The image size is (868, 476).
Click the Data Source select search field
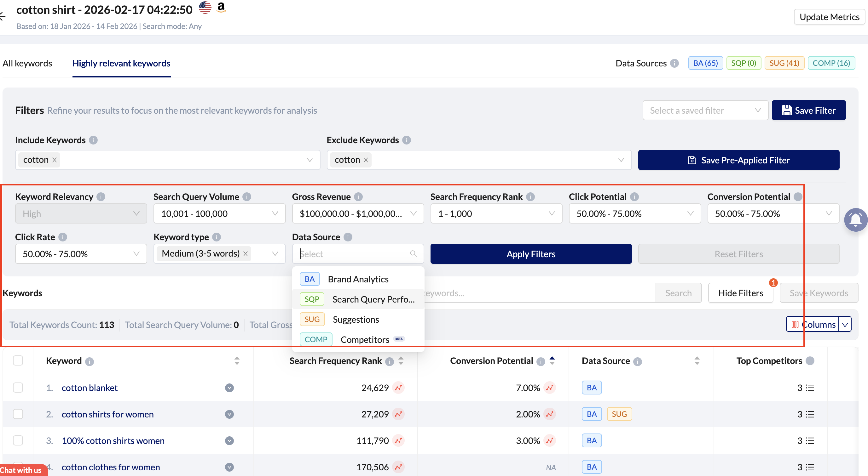tap(354, 254)
